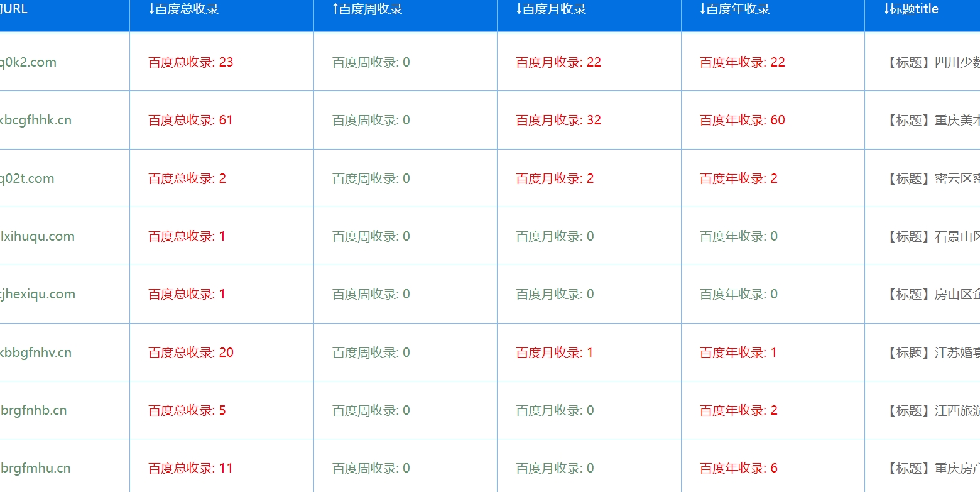Screen dimensions: 980x492
Task: Open the brgfmhu.cn URL link
Action: tap(35, 468)
